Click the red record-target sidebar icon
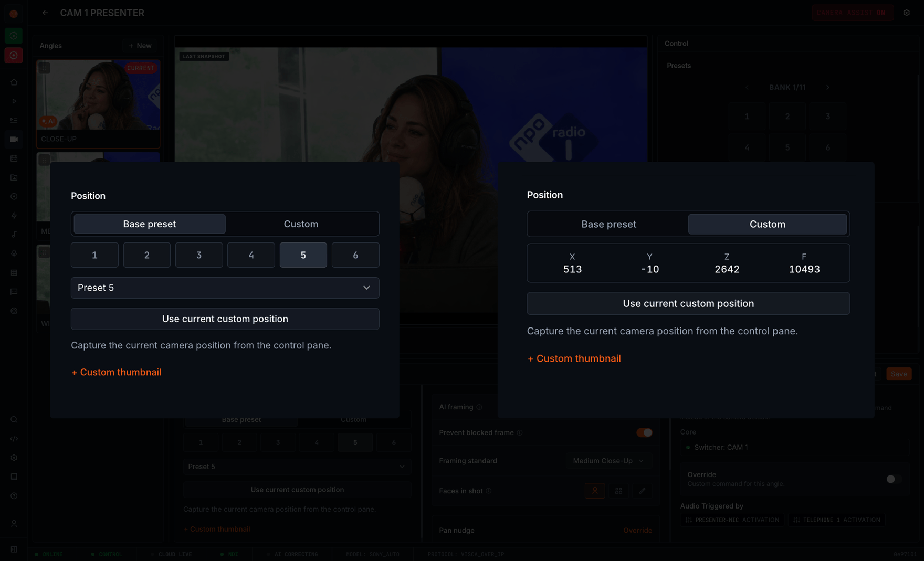924x561 pixels. [x=14, y=55]
